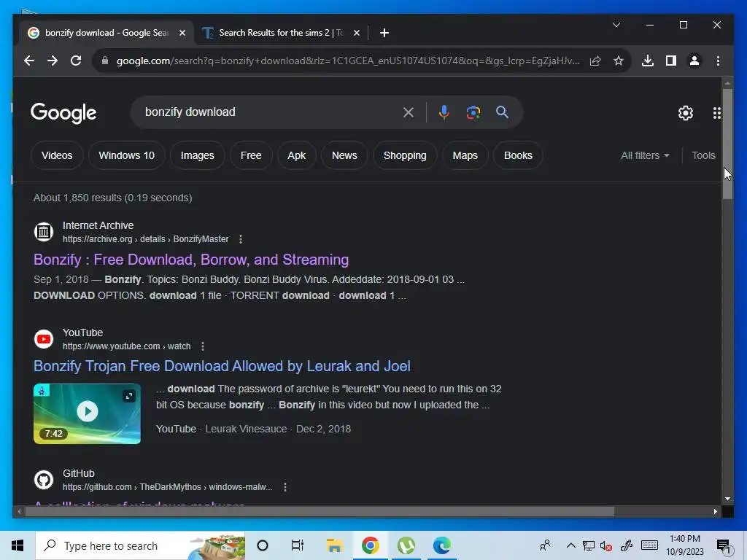Open Google apps grid
Viewport: 747px width, 560px height.
click(x=716, y=113)
